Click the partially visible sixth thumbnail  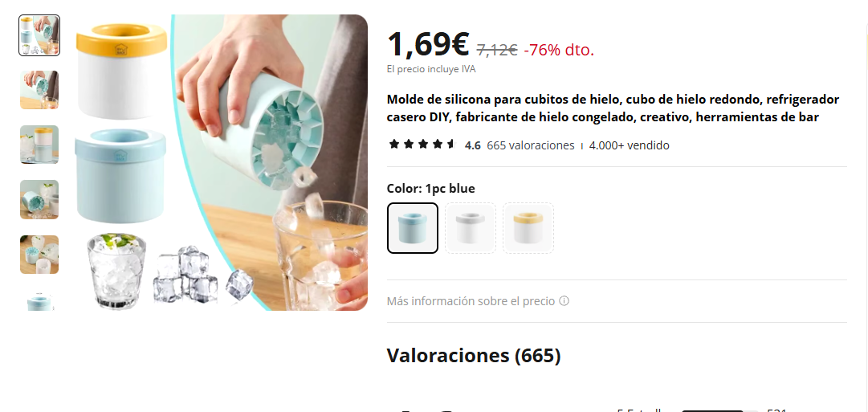tap(39, 300)
